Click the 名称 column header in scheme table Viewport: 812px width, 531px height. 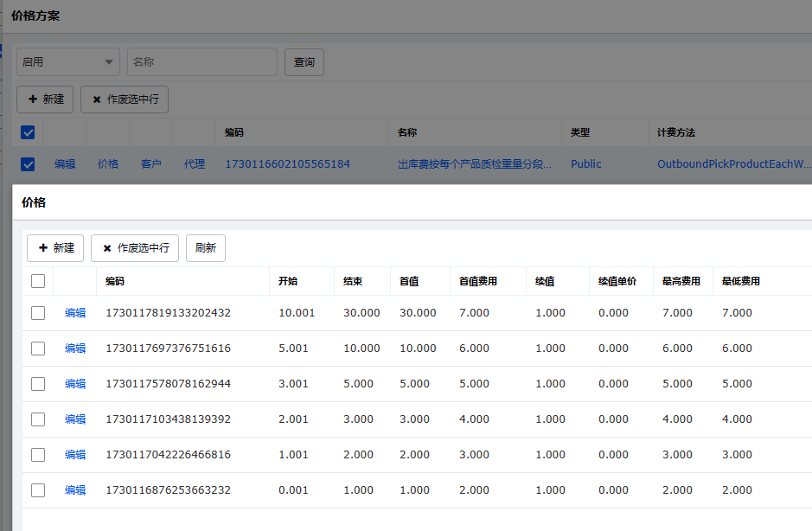(407, 132)
